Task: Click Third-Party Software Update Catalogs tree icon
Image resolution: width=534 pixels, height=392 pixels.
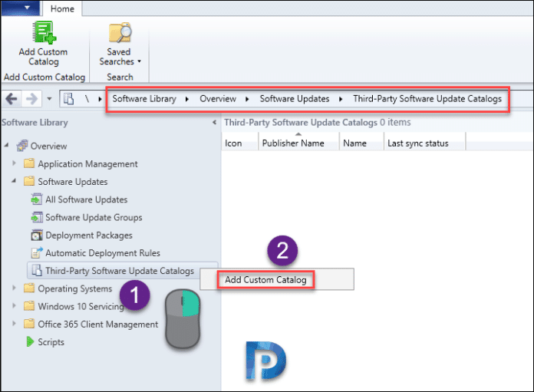Action: pos(37,271)
